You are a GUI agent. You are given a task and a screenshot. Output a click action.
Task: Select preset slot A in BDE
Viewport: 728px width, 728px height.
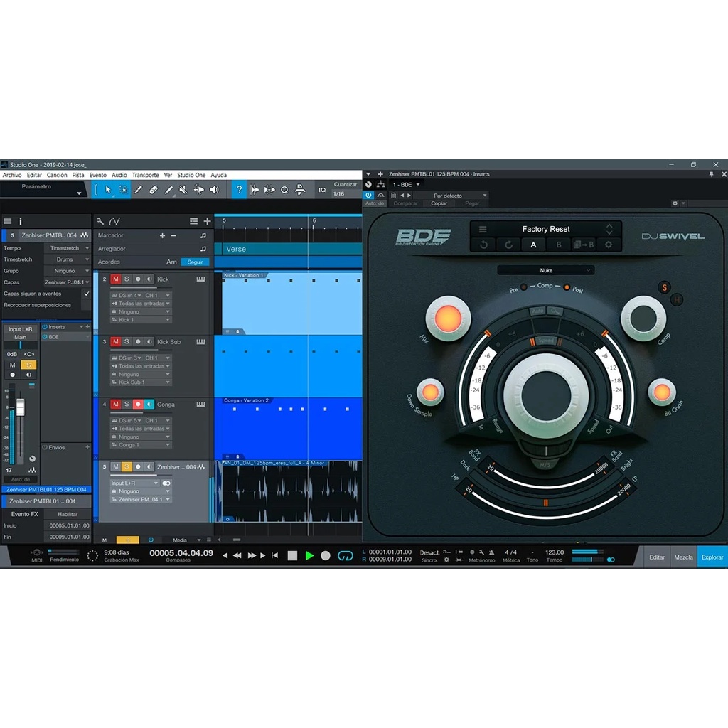533,245
